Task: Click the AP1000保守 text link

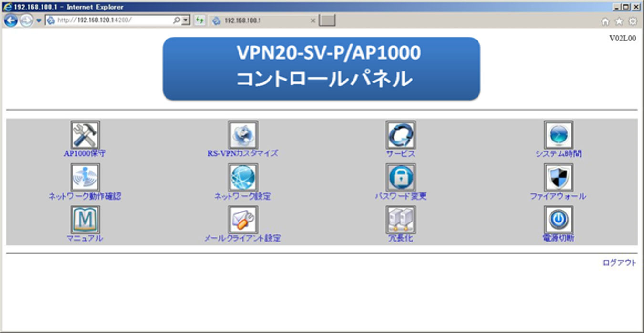Action: pyautogui.click(x=85, y=154)
